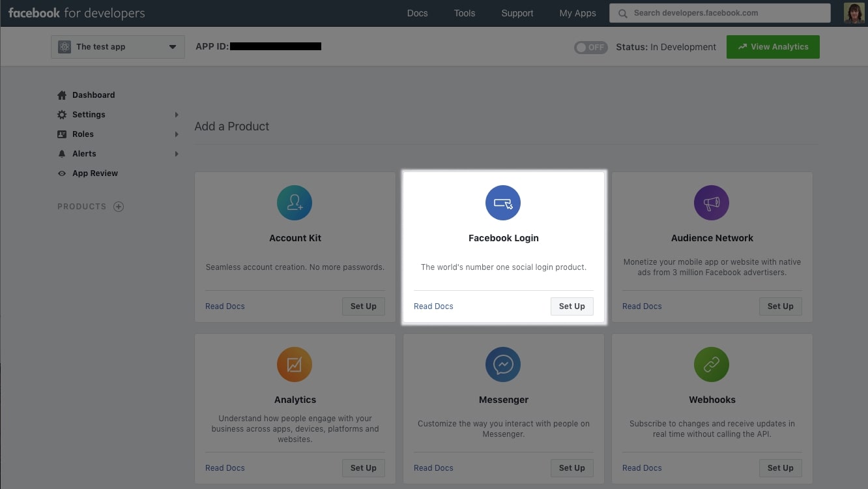Click the Dashboard home icon in sidebar
Image resolution: width=868 pixels, height=489 pixels.
62,95
